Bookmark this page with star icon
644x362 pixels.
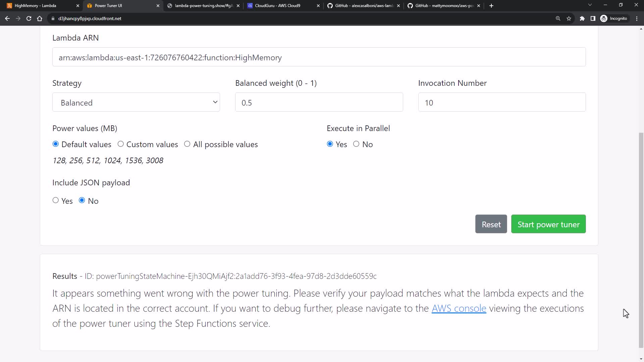tap(569, 18)
